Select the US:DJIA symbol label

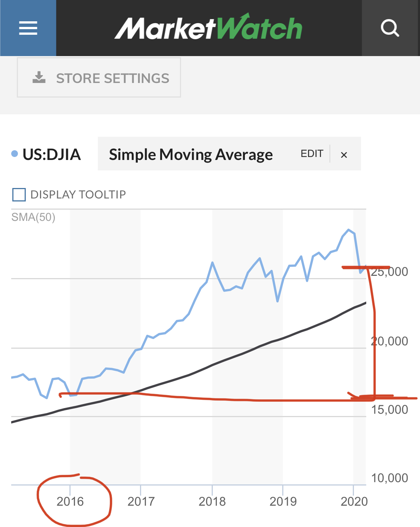click(x=52, y=154)
